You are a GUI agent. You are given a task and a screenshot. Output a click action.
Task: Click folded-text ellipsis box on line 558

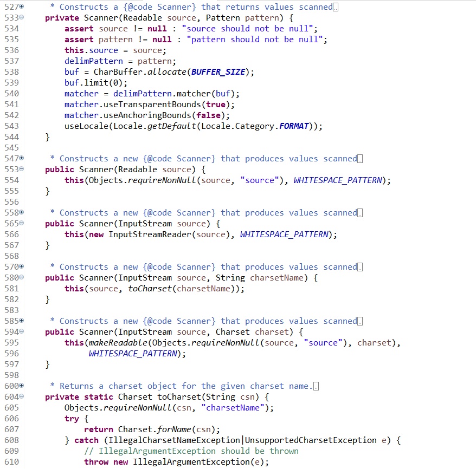(x=360, y=213)
